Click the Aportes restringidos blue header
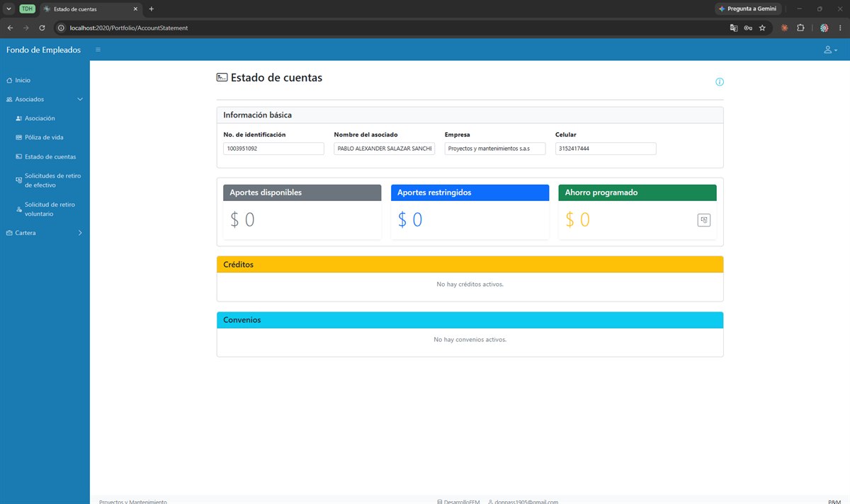This screenshot has height=504, width=850. tap(470, 193)
